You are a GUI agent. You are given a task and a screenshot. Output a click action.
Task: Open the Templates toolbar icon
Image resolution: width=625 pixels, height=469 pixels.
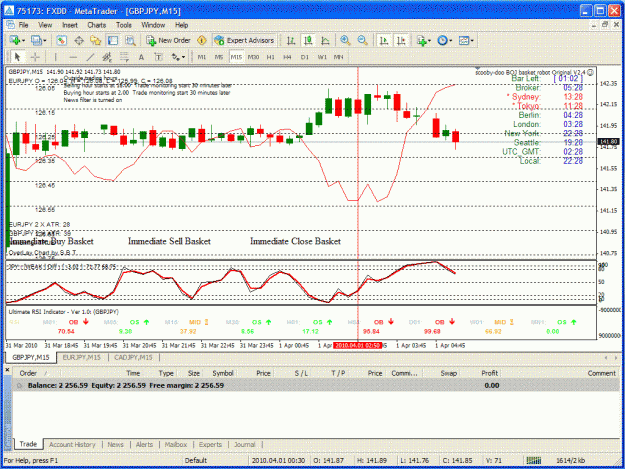(464, 40)
